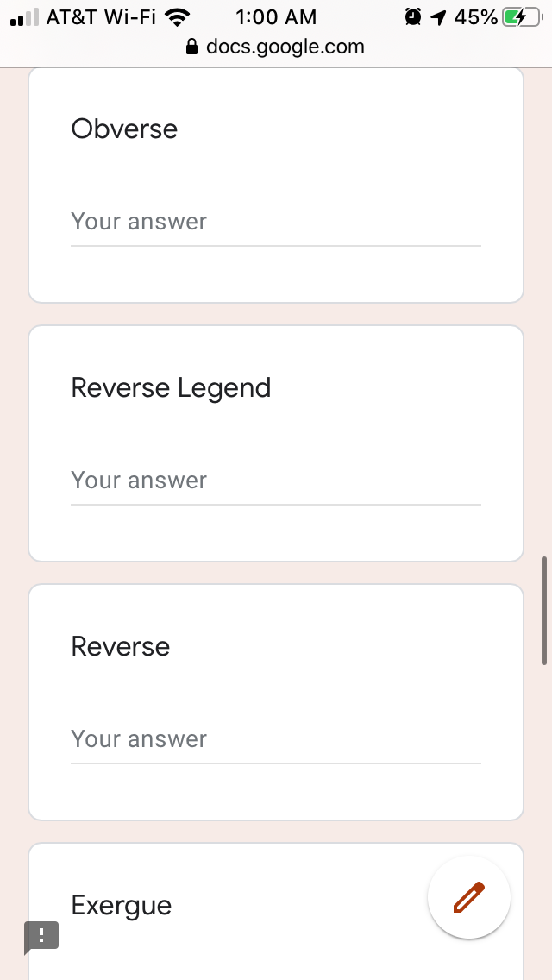Tap the Exergue question heading
Viewport: 552px width, 980px height.
click(x=122, y=906)
